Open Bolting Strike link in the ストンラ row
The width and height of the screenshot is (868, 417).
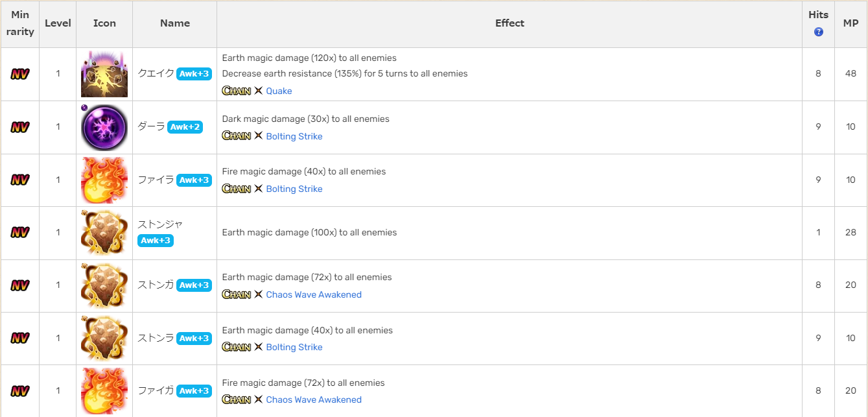point(294,347)
